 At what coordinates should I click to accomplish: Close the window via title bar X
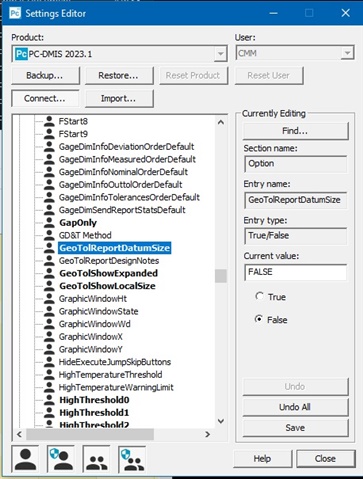[x=346, y=13]
